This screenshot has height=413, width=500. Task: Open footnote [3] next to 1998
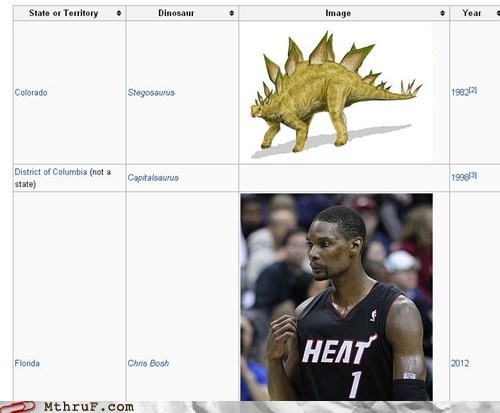point(473,175)
